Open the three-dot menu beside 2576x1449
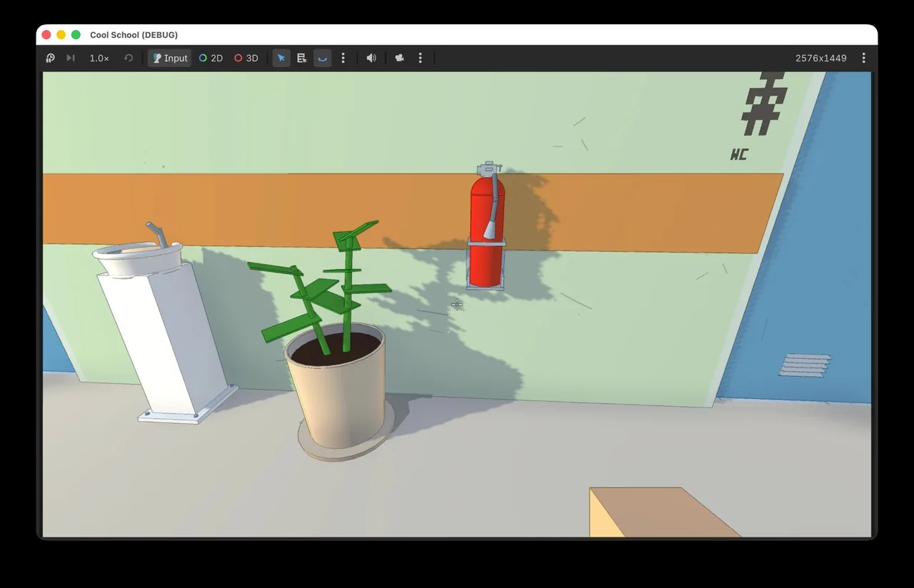The height and width of the screenshot is (588, 914). (x=863, y=58)
